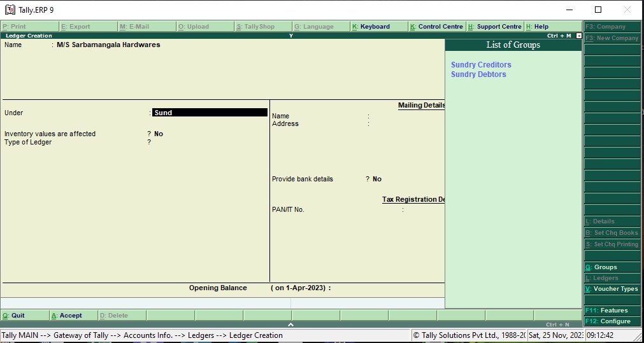Click the Quit button
The width and height of the screenshot is (644, 343).
pyautogui.click(x=25, y=316)
